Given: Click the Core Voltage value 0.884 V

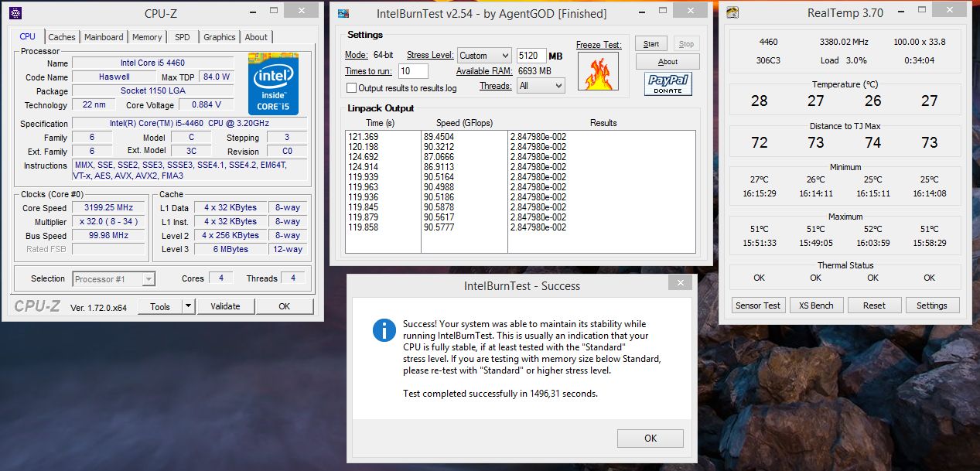Looking at the screenshot, I should point(206,104).
